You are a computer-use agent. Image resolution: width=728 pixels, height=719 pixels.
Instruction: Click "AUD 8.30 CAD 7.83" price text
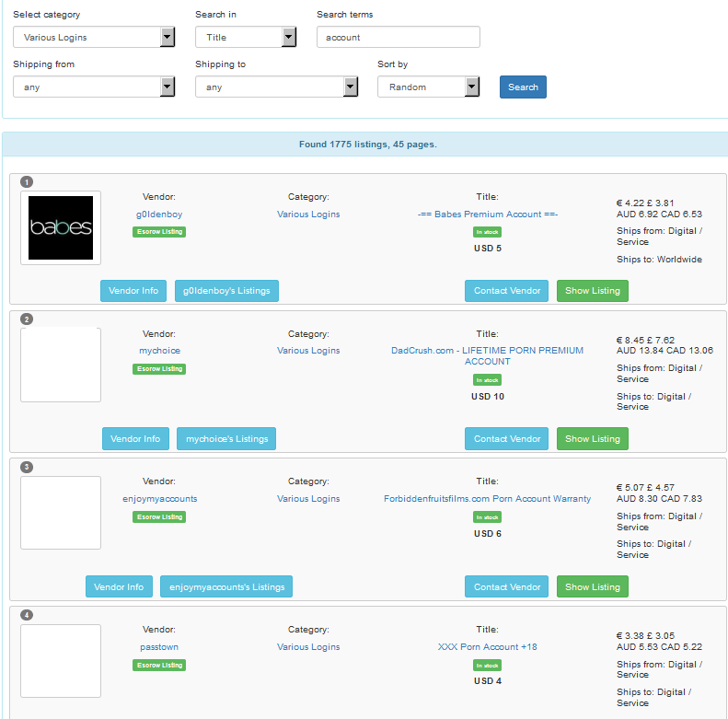point(659,498)
